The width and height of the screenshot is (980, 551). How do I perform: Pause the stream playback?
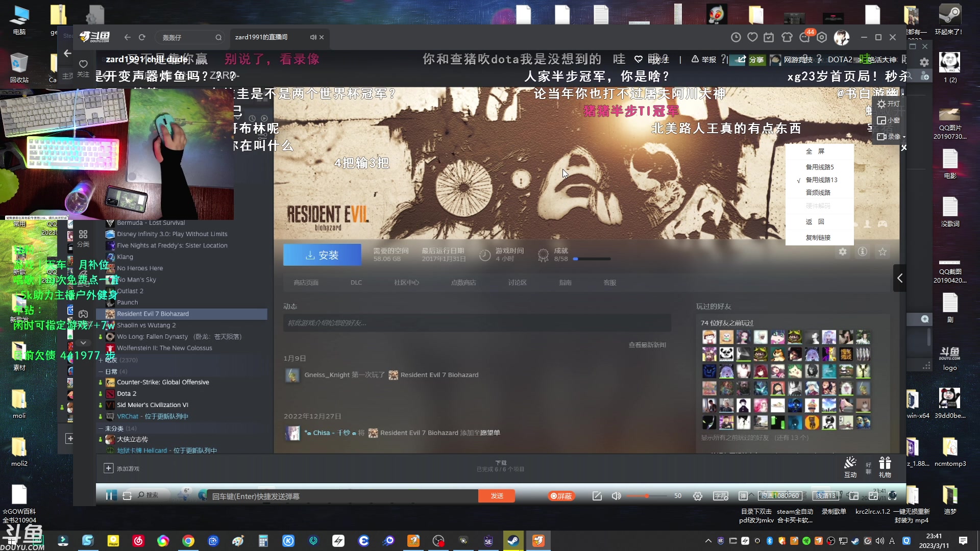110,495
